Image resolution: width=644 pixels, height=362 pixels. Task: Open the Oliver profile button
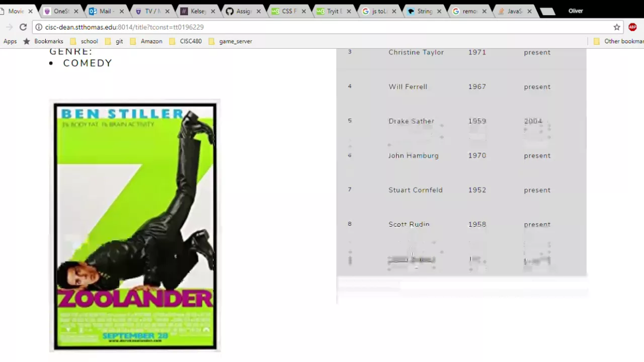pyautogui.click(x=576, y=11)
